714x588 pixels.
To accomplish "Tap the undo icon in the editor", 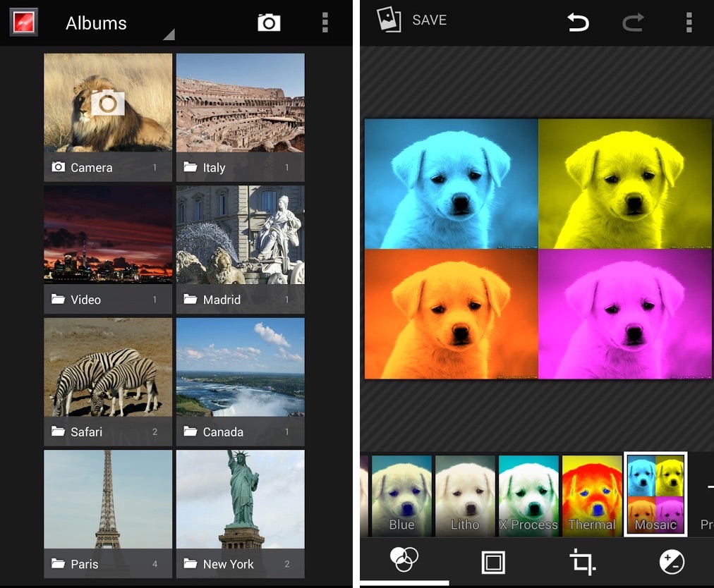I will coord(579,22).
